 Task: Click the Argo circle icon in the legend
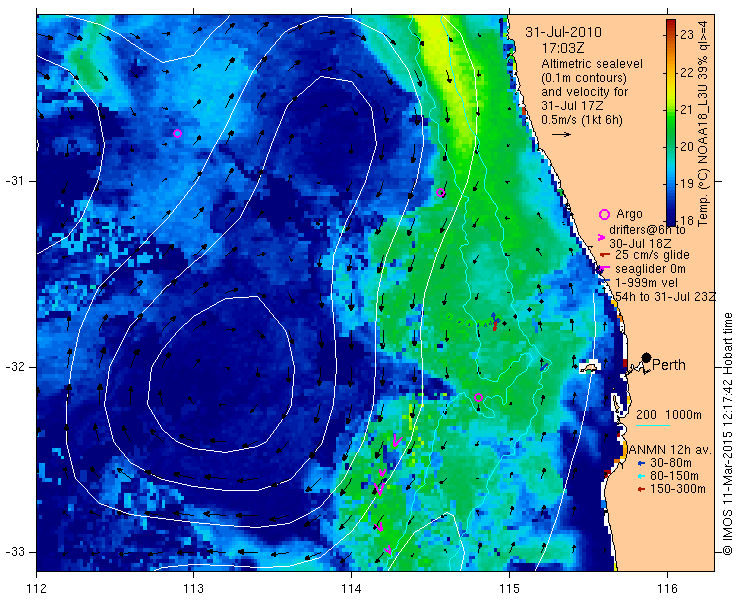click(604, 214)
